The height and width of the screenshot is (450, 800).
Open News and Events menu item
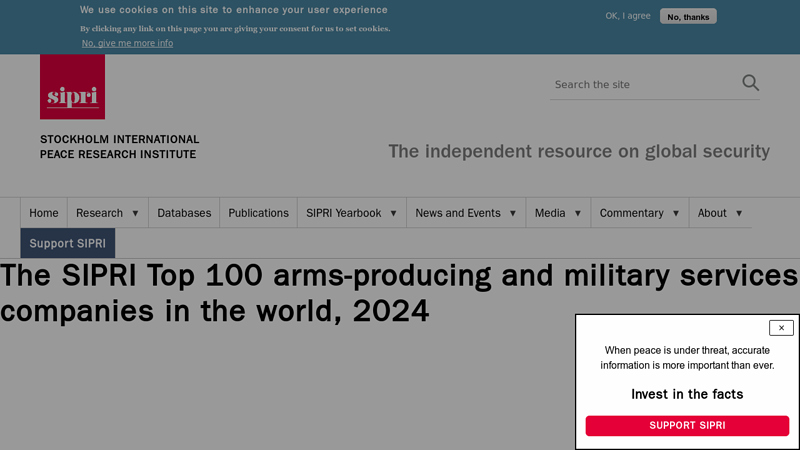(x=458, y=213)
